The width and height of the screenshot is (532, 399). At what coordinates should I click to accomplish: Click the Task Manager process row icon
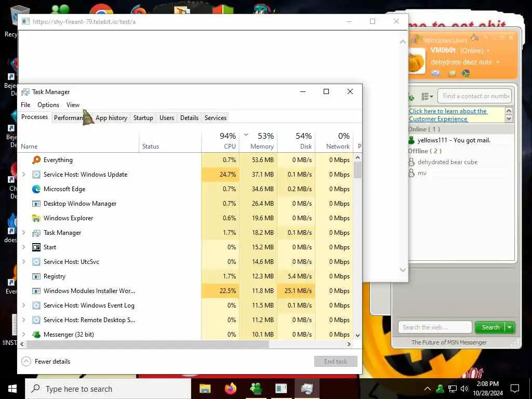tap(36, 233)
